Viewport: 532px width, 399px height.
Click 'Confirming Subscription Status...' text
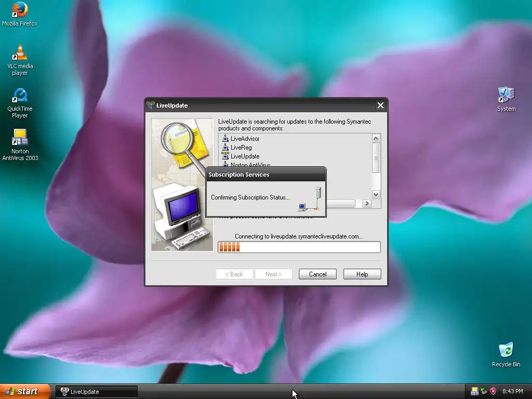pyautogui.click(x=250, y=197)
